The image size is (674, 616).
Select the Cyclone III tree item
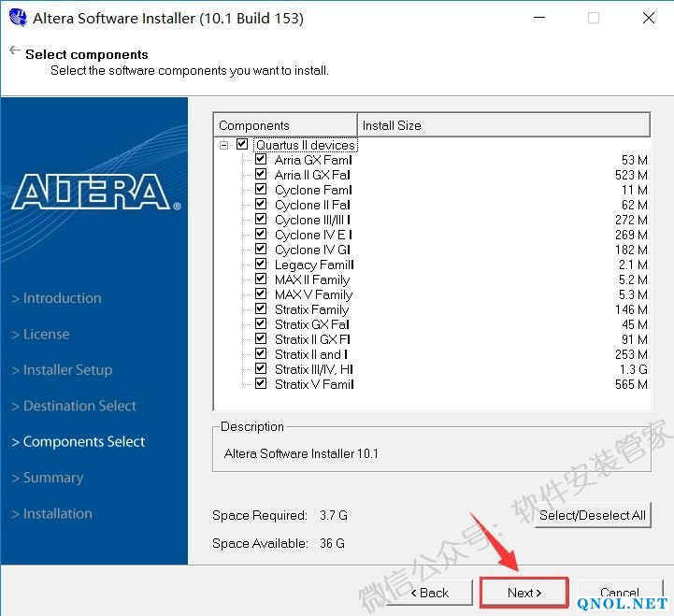(x=312, y=220)
